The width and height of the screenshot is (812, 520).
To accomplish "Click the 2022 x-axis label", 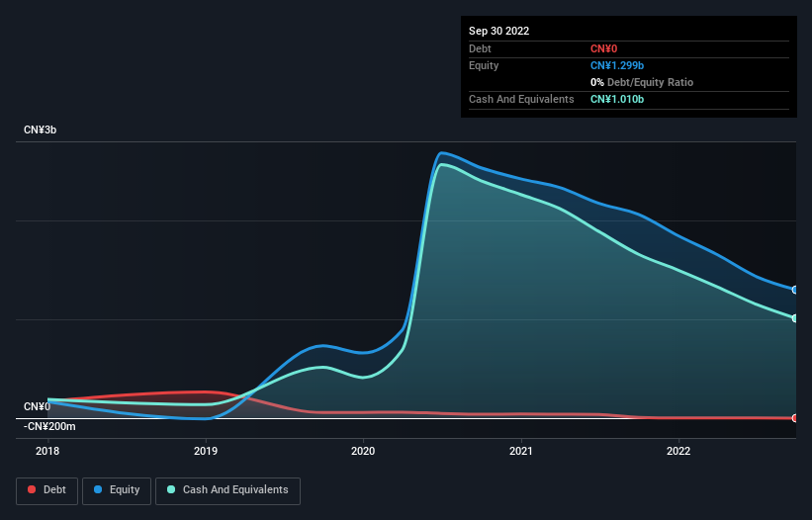I will click(678, 451).
